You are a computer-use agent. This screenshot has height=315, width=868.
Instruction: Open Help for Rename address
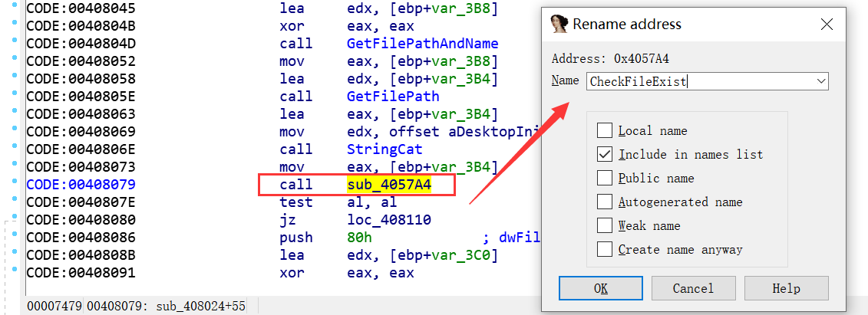(786, 288)
